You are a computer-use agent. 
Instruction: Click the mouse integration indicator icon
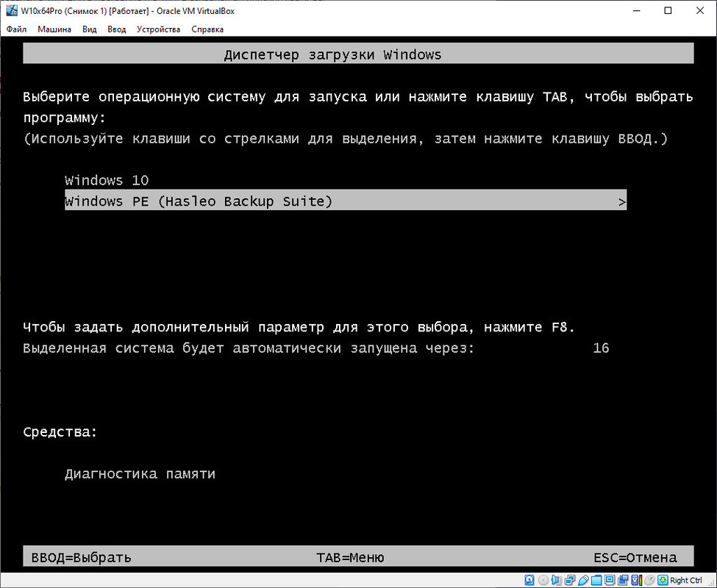[x=650, y=580]
